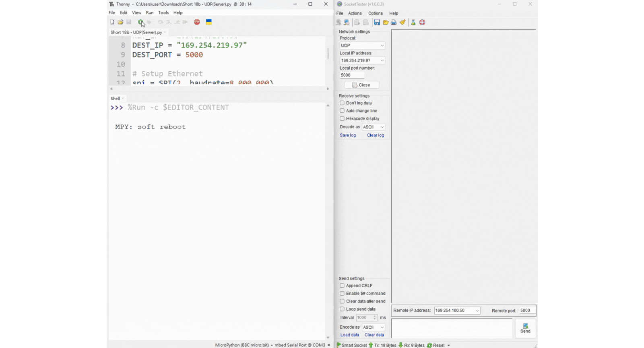Open Thonny's Edit menu
The width and height of the screenshot is (644, 348).
pyautogui.click(x=124, y=12)
